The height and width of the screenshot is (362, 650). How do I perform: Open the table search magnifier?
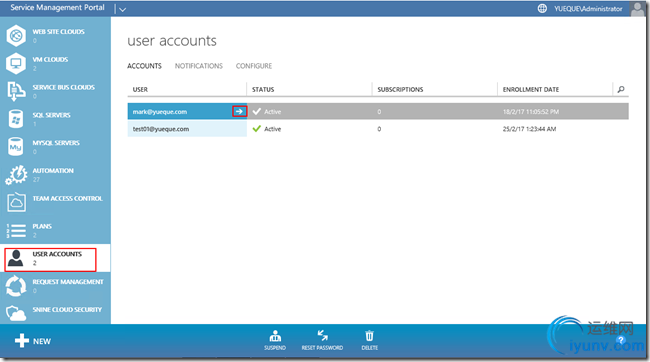(x=621, y=89)
